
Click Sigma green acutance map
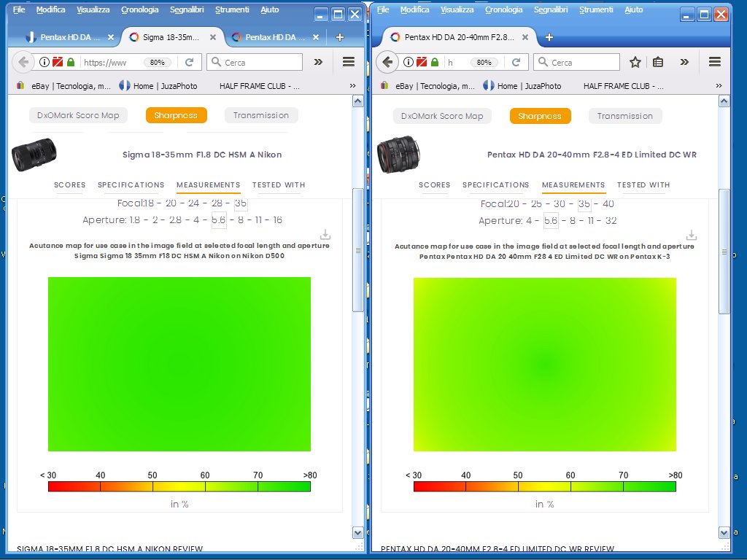coord(179,365)
